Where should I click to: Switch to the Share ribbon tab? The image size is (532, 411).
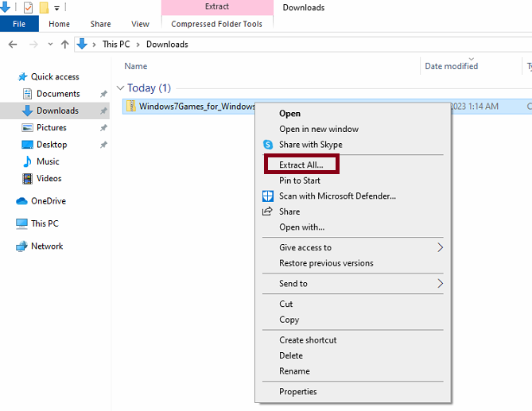click(x=101, y=24)
